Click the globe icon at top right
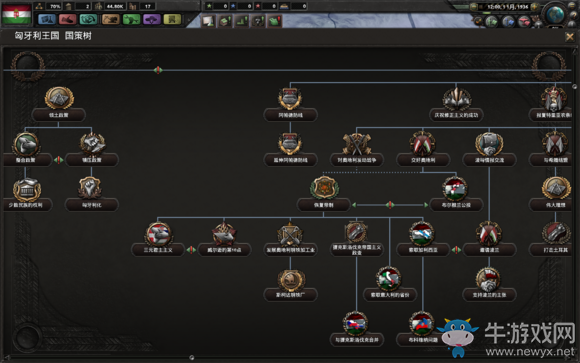 (555, 14)
